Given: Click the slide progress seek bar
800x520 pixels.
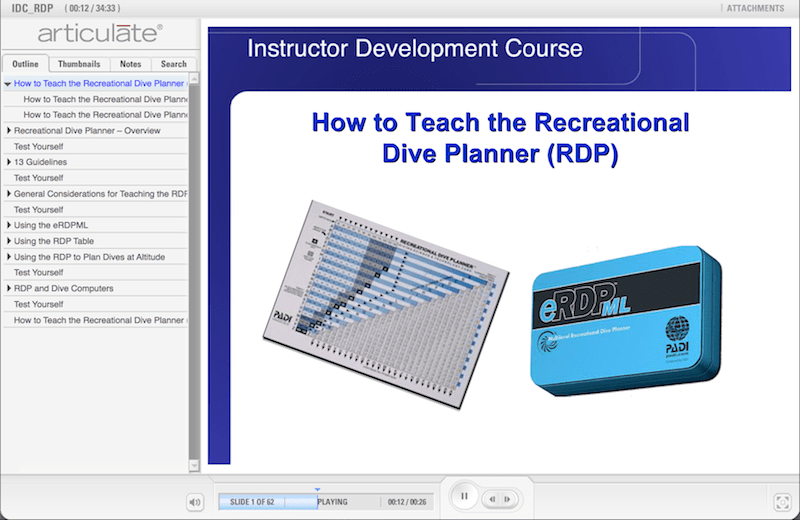Looking at the screenshot, I should coord(326,502).
